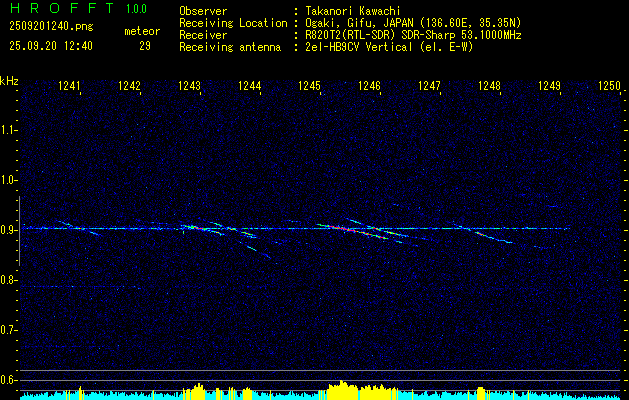Viewport: 629px width, 400px height.
Task: Click the 0.6 kHz axis label
Action: click(x=8, y=380)
